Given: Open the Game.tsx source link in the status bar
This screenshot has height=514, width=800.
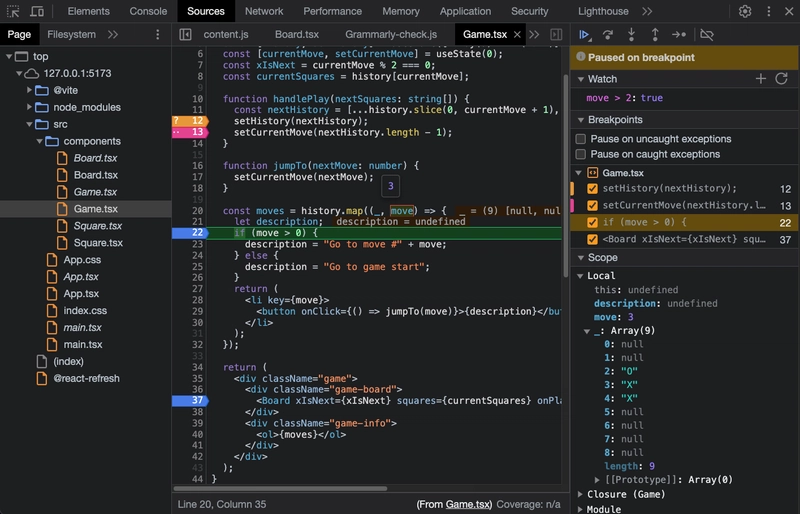Looking at the screenshot, I should (x=467, y=504).
